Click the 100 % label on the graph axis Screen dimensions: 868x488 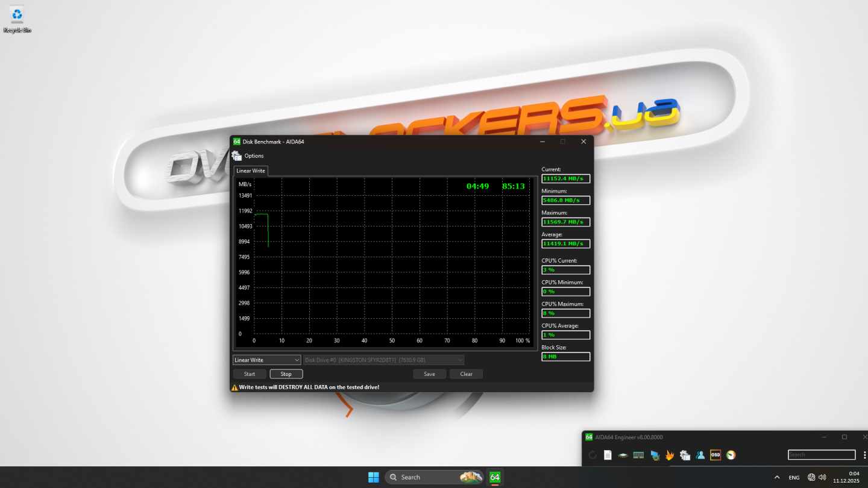coord(523,341)
